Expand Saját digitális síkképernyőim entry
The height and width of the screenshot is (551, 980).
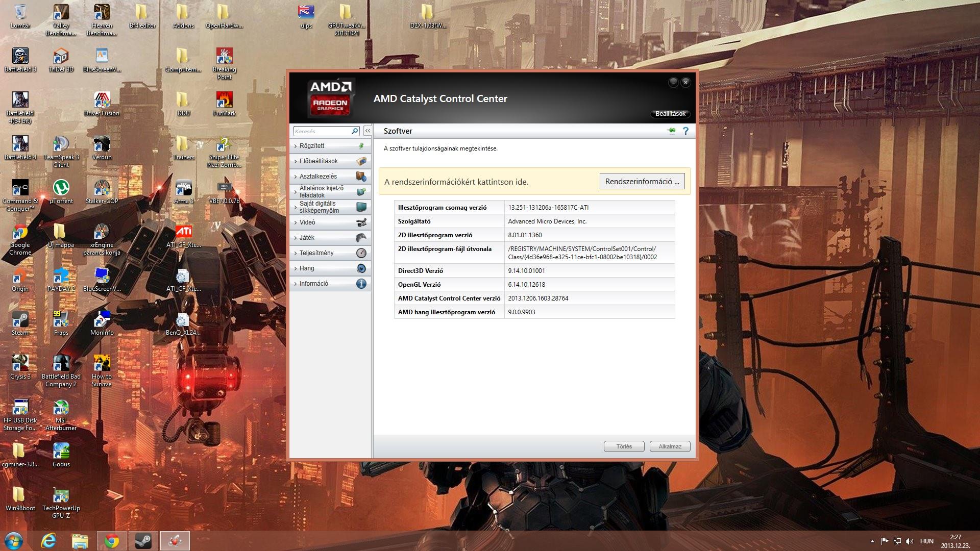330,207
